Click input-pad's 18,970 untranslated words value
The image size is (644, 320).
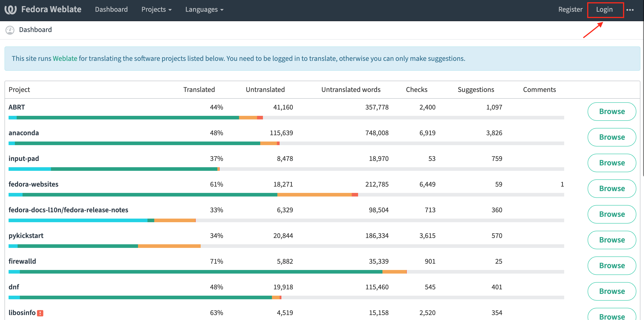coord(379,159)
